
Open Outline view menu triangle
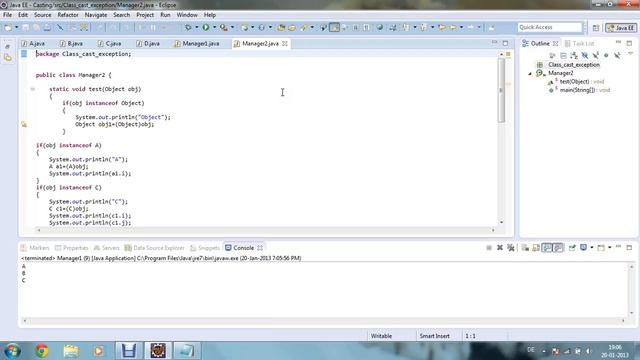coord(631,54)
